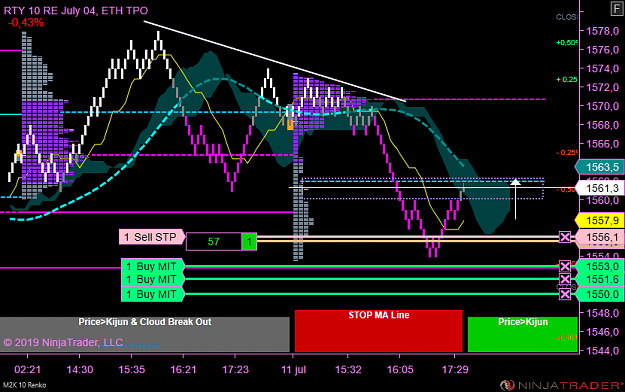Click the 16:21 time axis label
Image resolution: width=625 pixels, height=392 pixels.
tap(183, 369)
